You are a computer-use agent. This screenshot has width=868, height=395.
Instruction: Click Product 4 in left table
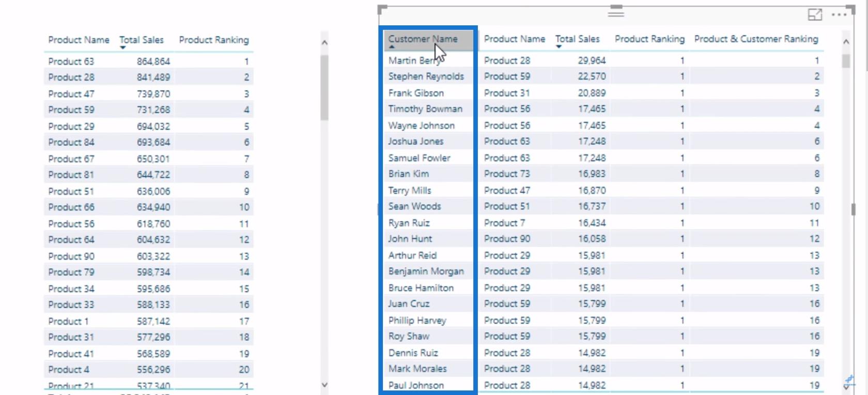tap(69, 370)
